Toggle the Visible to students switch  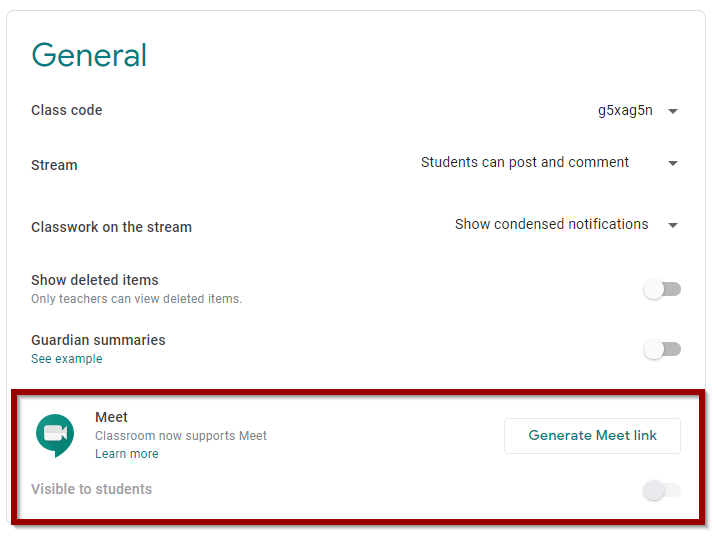662,490
